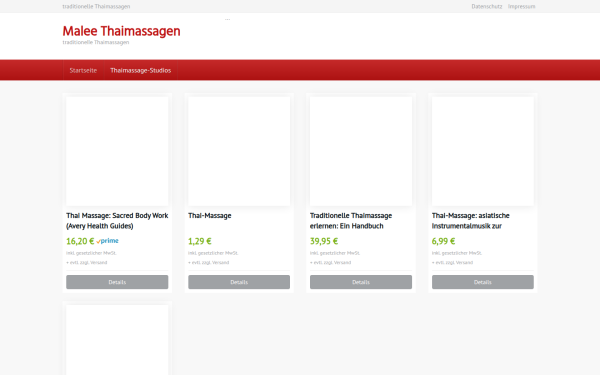The image size is (600, 375).
Task: Click the Thai-Massage product title
Action: tap(210, 216)
